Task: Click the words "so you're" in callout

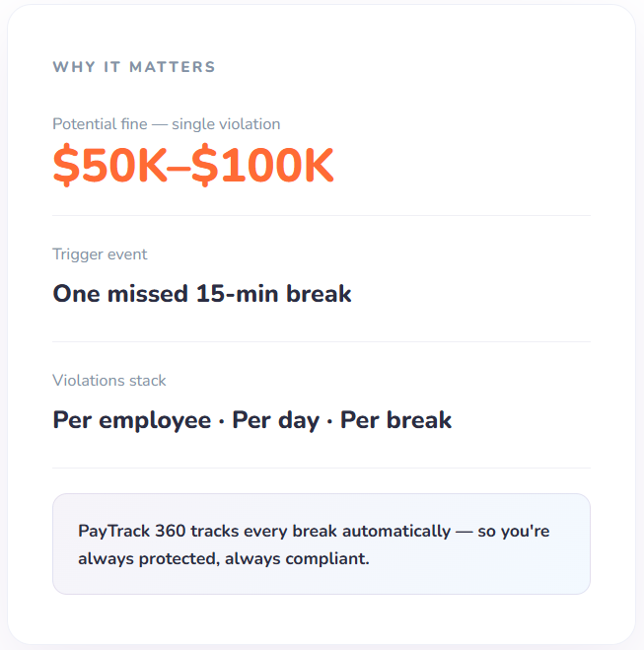Action: pyautogui.click(x=516, y=531)
